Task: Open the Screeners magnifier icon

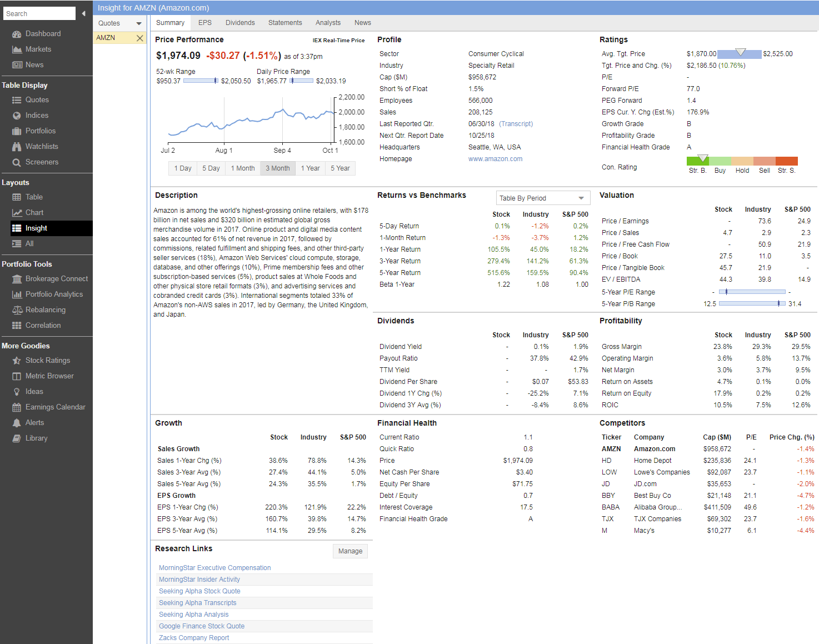Action: (x=17, y=162)
